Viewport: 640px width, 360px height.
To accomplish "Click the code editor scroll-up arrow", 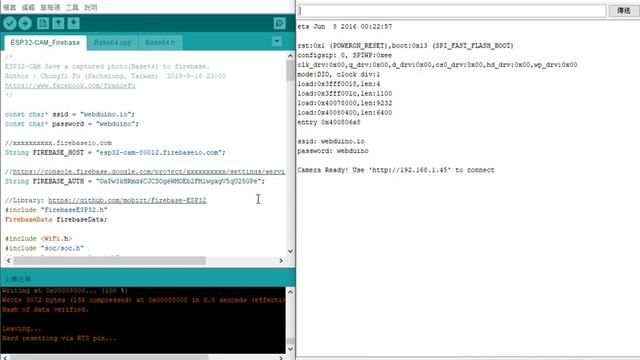I will click(290, 56).
